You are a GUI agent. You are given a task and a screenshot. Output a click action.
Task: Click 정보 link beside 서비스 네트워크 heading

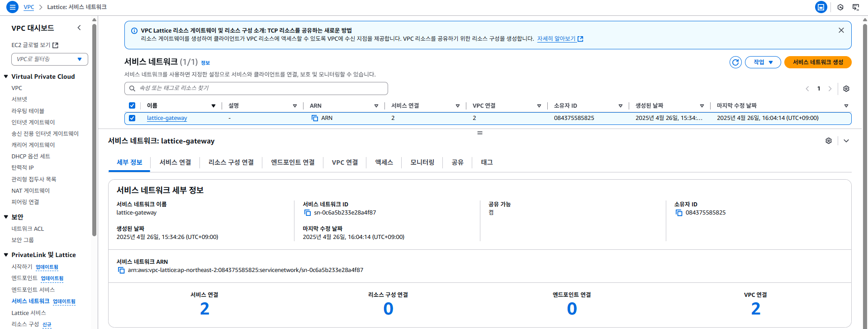[205, 63]
